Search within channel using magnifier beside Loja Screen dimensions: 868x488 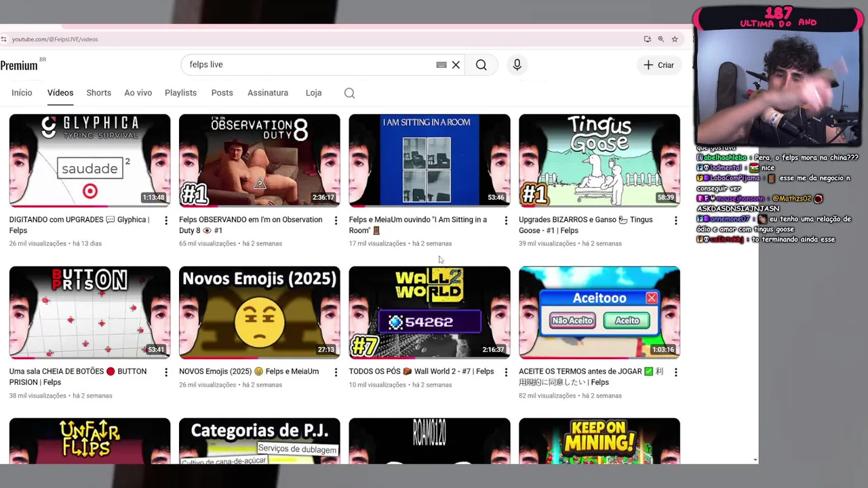[349, 94]
